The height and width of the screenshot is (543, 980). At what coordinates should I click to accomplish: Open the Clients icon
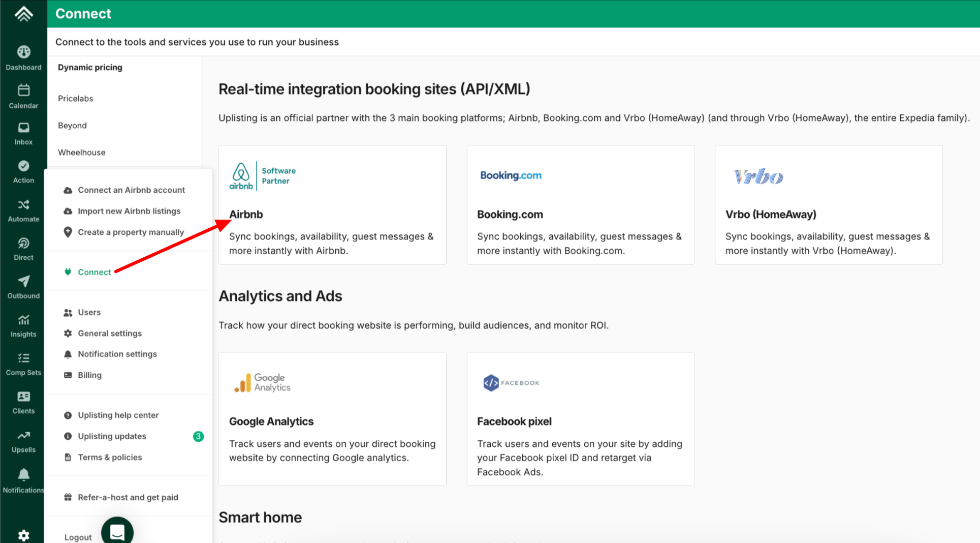click(x=23, y=397)
